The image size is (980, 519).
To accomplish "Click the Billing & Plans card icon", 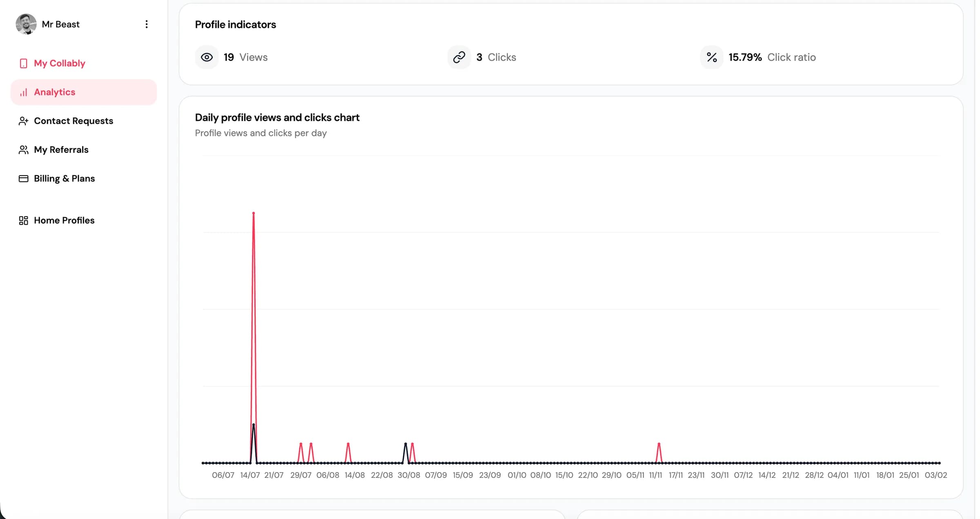I will click(x=24, y=178).
